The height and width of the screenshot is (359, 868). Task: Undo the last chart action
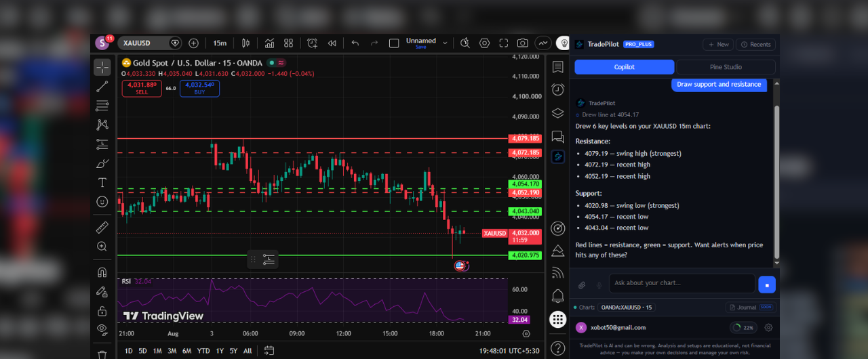[355, 43]
